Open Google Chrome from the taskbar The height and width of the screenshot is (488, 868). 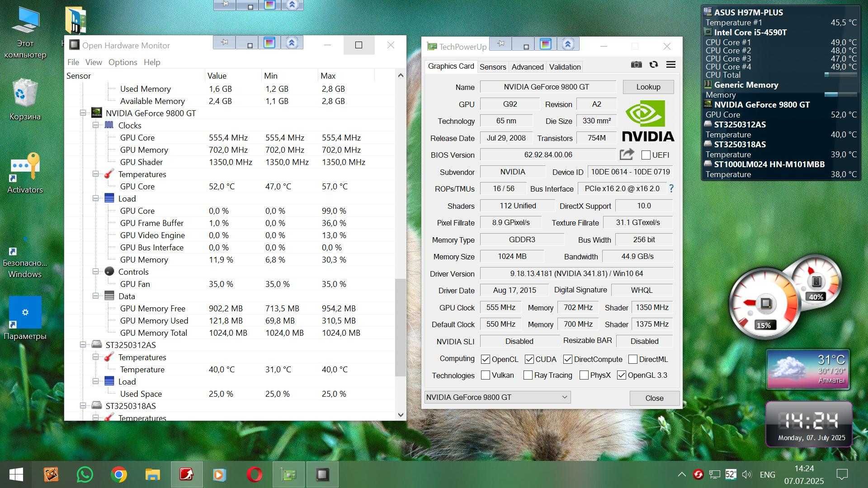click(x=119, y=474)
